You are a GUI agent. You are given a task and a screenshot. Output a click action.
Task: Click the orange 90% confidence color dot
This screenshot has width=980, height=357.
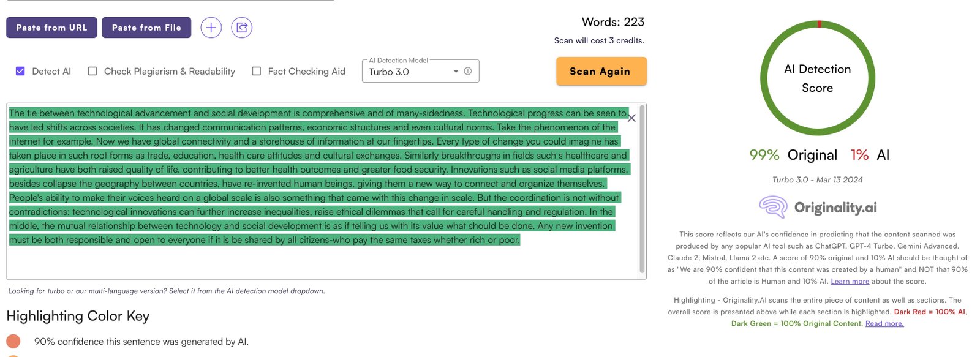(13, 341)
